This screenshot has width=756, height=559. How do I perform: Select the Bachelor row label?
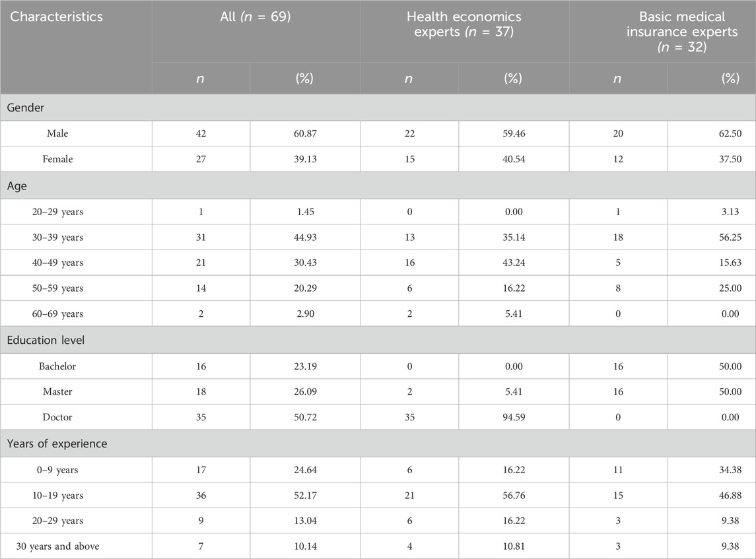point(57,366)
